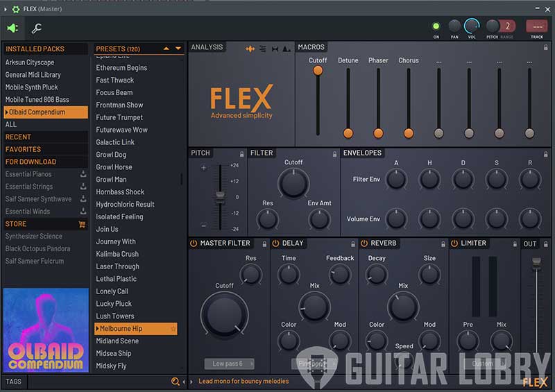The width and height of the screenshot is (555, 392).
Task: Click the Cutoff macro slider handle
Action: point(318,70)
